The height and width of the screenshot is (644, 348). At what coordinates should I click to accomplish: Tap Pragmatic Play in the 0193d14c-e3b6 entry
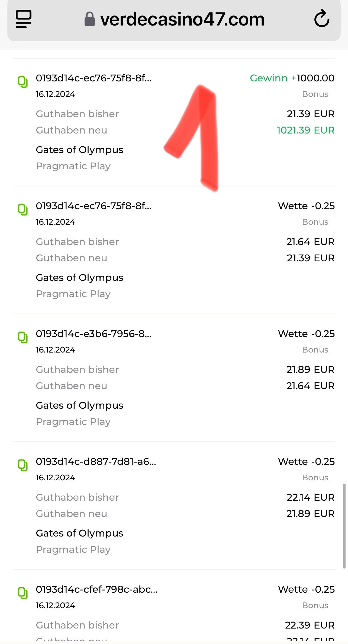tap(73, 422)
